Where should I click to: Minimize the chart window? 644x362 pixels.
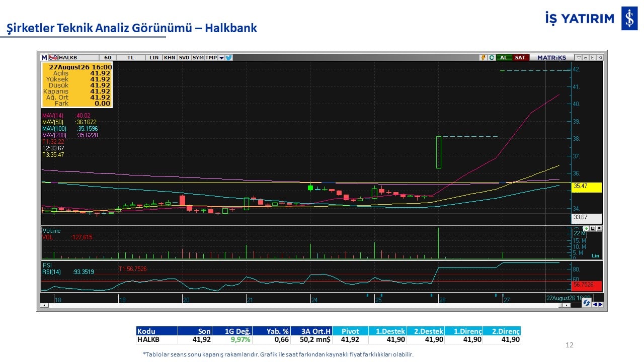tap(586, 57)
